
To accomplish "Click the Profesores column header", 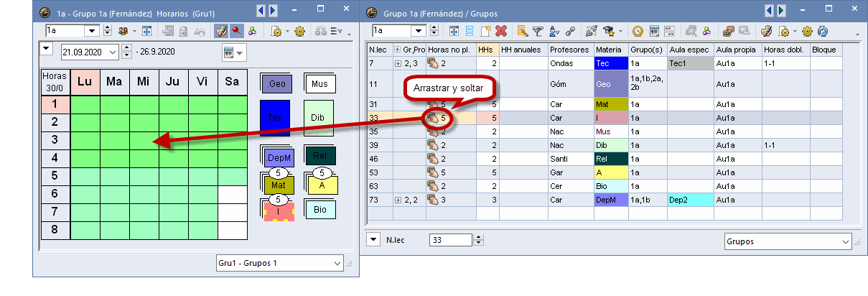I will (571, 50).
